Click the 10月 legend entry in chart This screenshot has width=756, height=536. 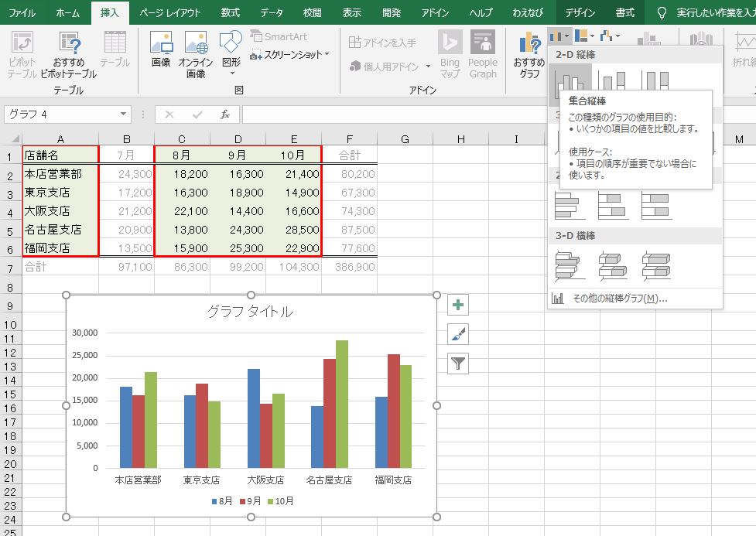click(x=280, y=501)
